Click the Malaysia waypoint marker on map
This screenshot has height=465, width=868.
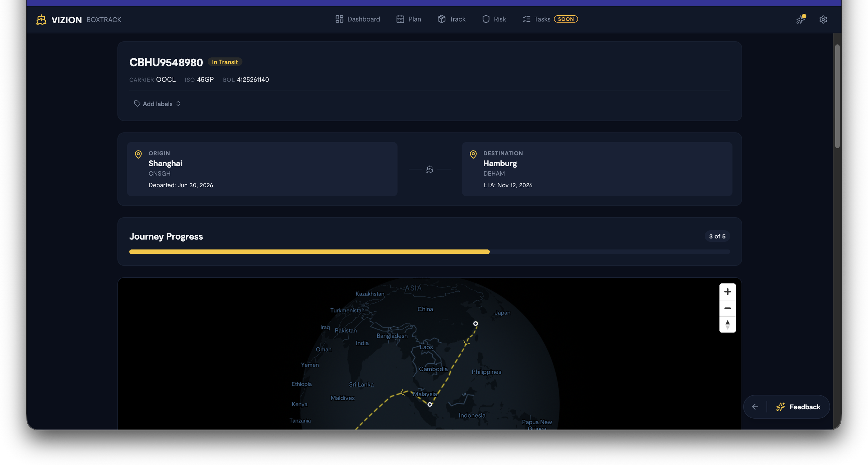click(430, 404)
